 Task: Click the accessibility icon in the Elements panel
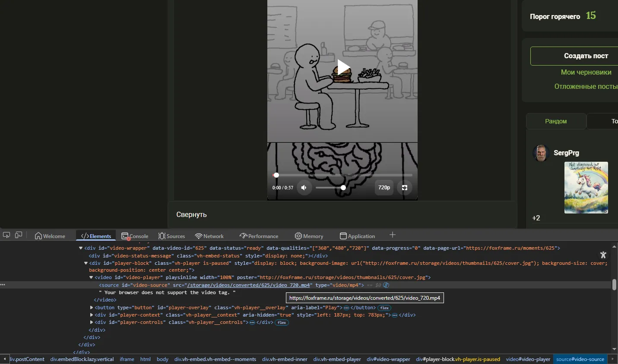click(603, 255)
